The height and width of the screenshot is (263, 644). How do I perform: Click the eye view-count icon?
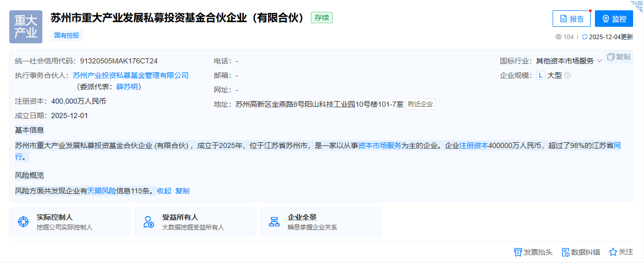[558, 37]
